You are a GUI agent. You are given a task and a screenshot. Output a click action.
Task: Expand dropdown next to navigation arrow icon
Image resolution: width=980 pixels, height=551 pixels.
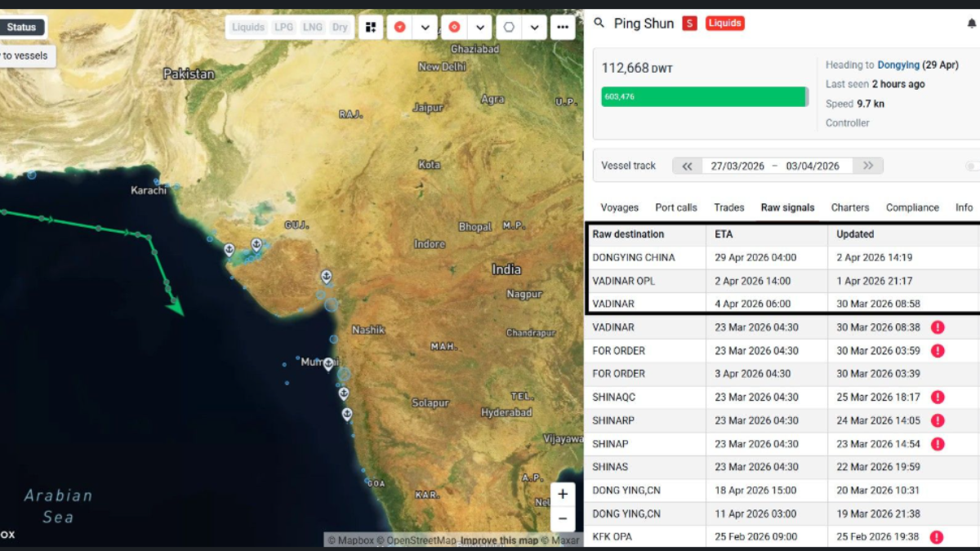coord(425,27)
